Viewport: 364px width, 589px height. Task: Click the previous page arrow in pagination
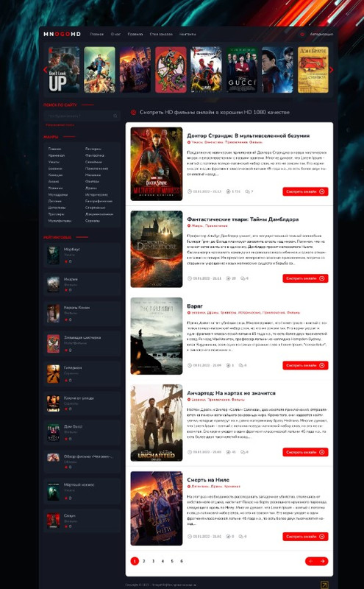[x=311, y=561]
